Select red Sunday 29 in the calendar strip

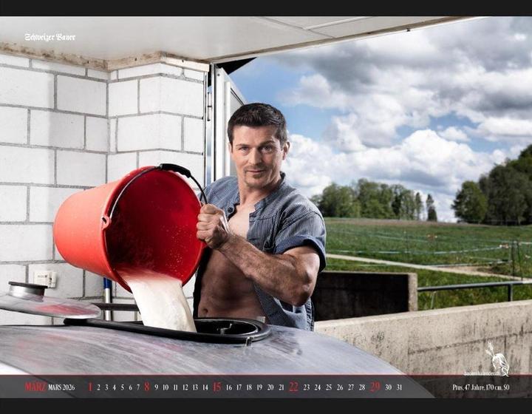pos(375,387)
